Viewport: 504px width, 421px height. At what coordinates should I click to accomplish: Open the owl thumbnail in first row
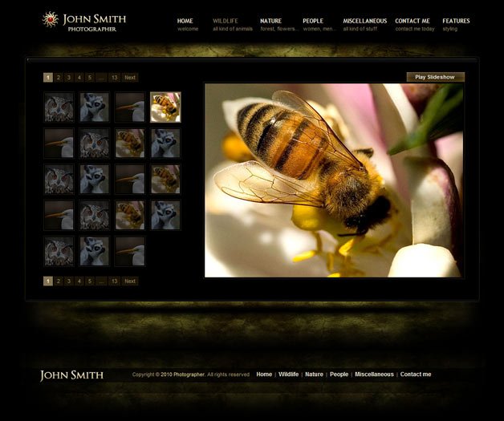(59, 107)
